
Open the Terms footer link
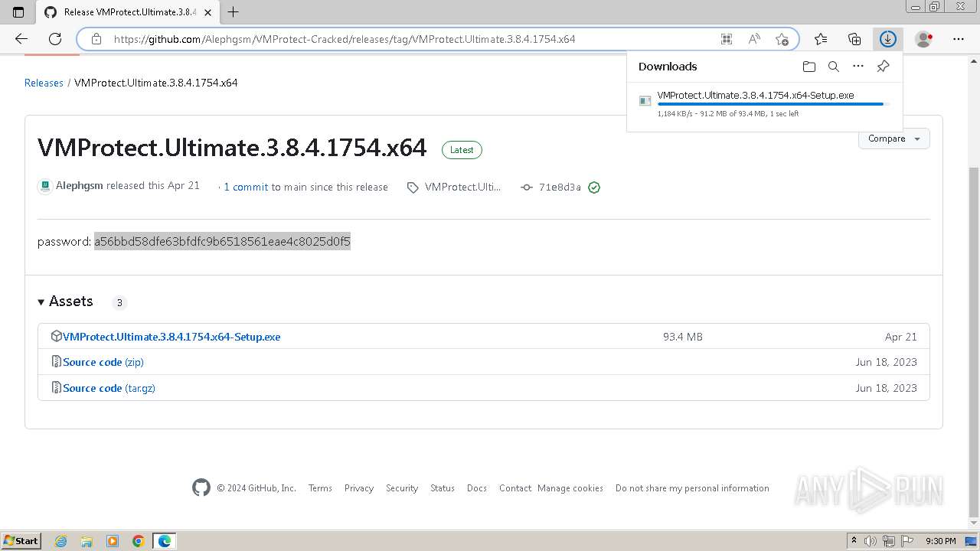320,488
